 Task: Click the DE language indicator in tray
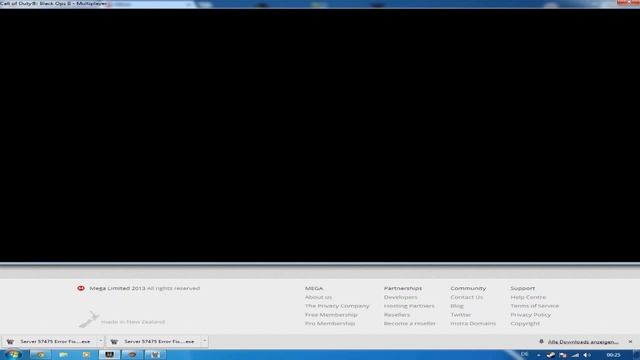pos(524,355)
